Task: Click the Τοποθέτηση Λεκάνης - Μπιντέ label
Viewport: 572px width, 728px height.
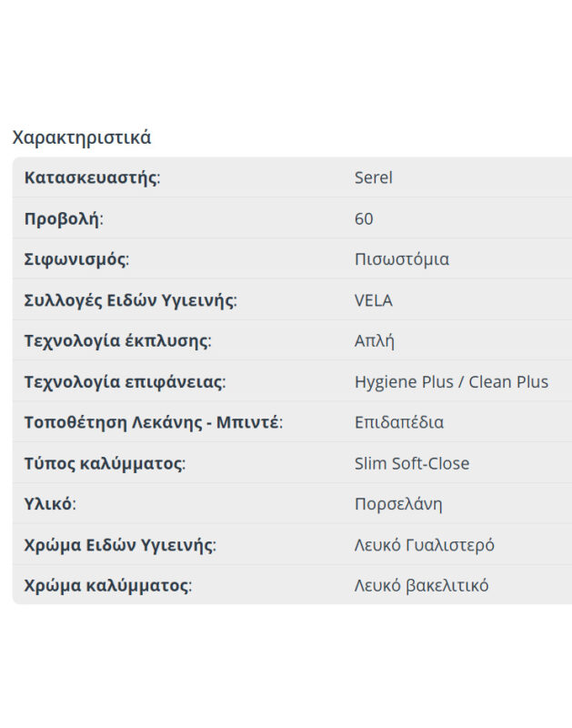Action: 153,422
